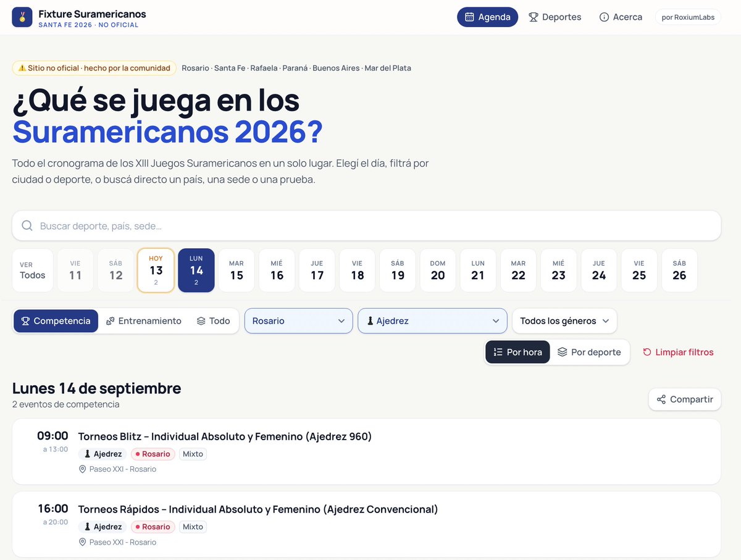741x560 pixels.
Task: Click Rosario tag on the Torneos Rápidos event
Action: tap(153, 527)
